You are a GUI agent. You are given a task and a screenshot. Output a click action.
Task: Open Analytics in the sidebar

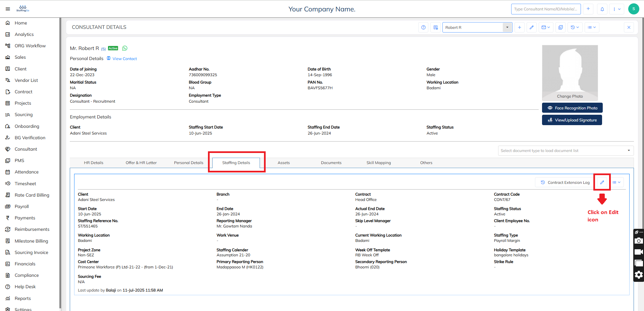[x=24, y=35]
